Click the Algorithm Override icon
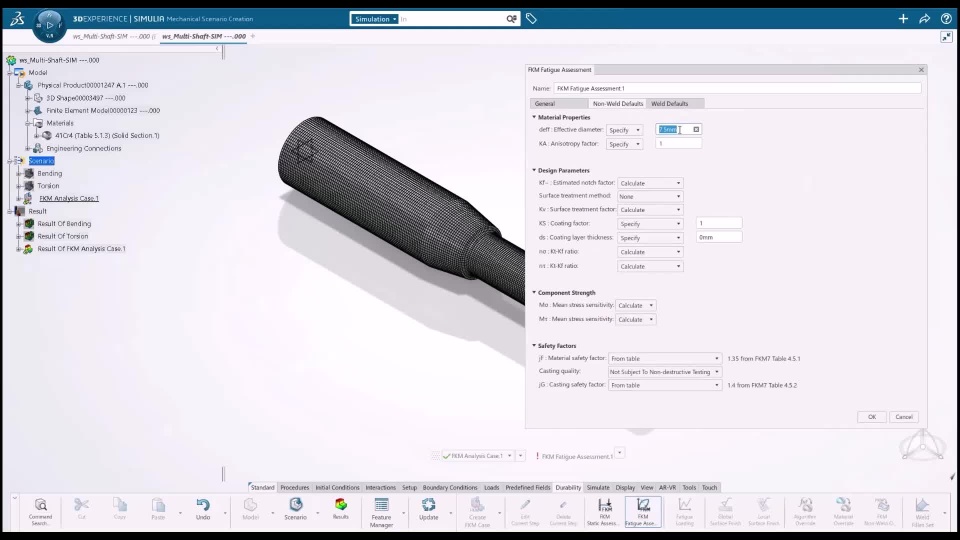The image size is (960, 540). (805, 505)
